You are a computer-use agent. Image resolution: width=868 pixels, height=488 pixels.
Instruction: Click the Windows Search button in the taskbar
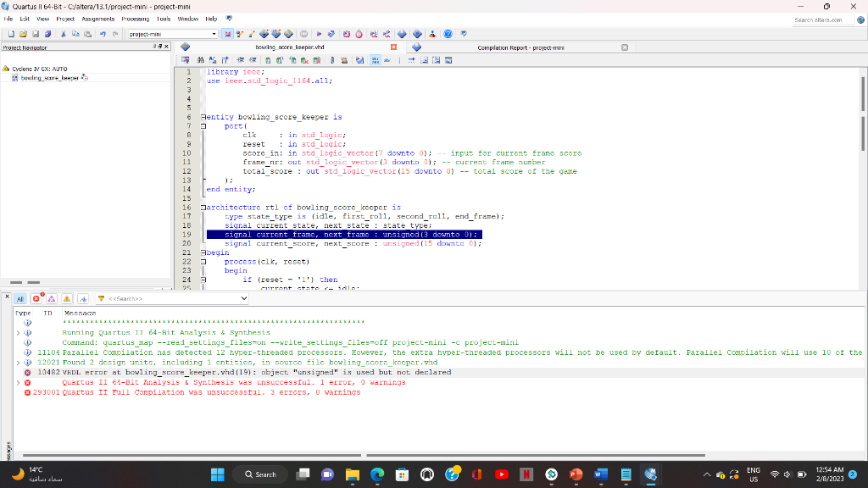[259, 474]
